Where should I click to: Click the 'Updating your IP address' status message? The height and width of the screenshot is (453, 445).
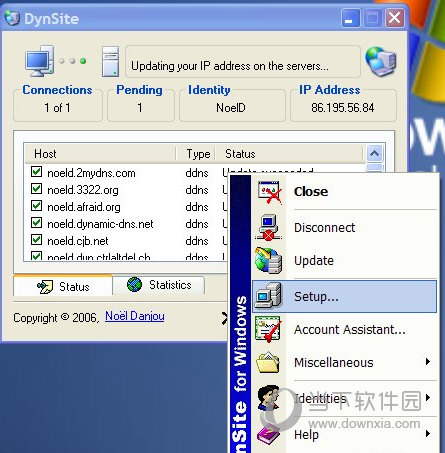point(230,66)
